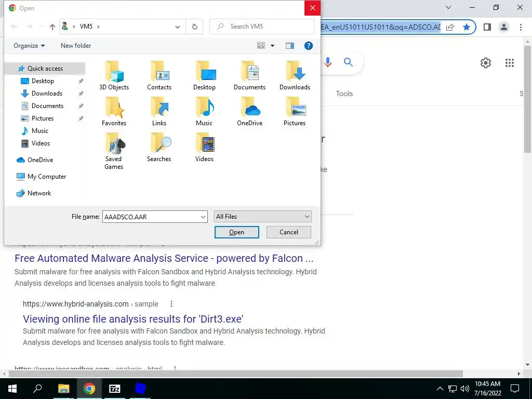Image resolution: width=532 pixels, height=399 pixels.
Task: Select the Links folder
Action: tap(159, 111)
